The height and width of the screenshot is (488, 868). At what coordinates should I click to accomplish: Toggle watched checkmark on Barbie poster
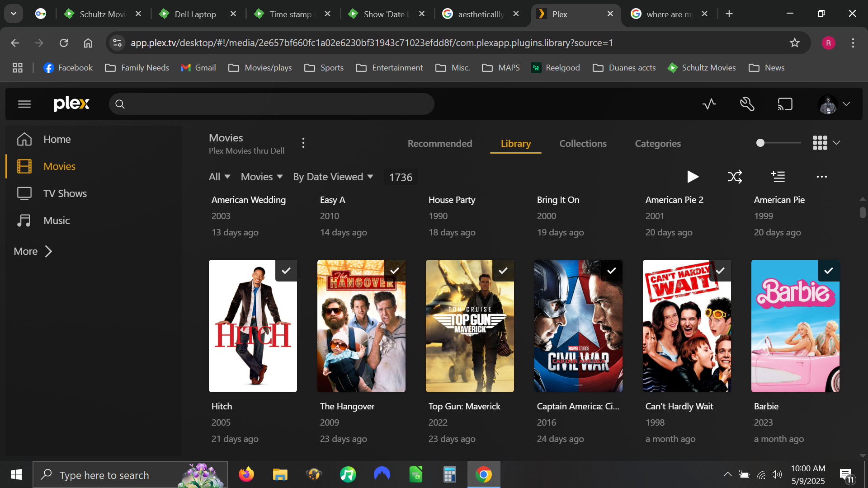[x=829, y=271]
